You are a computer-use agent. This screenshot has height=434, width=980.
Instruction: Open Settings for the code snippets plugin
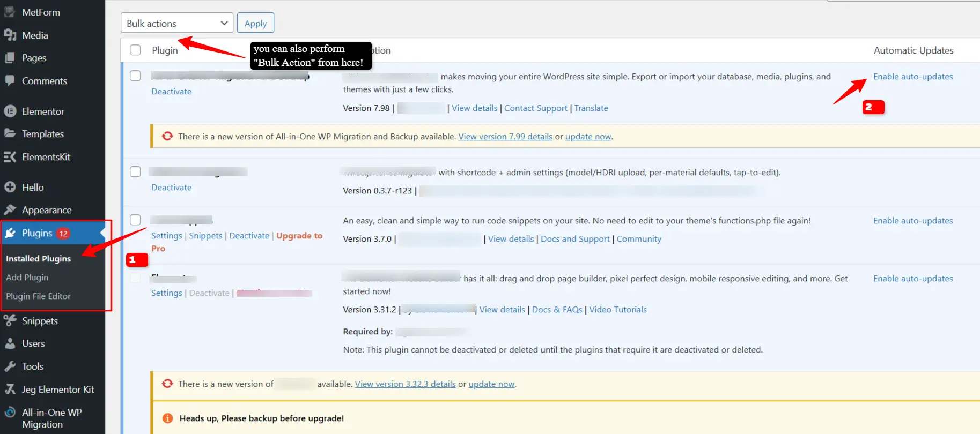point(166,236)
